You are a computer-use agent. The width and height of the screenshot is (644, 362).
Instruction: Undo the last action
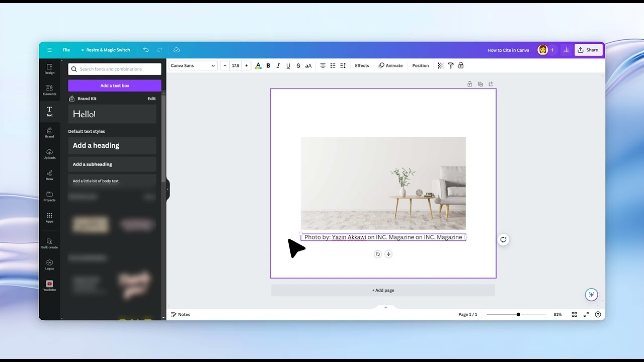146,50
